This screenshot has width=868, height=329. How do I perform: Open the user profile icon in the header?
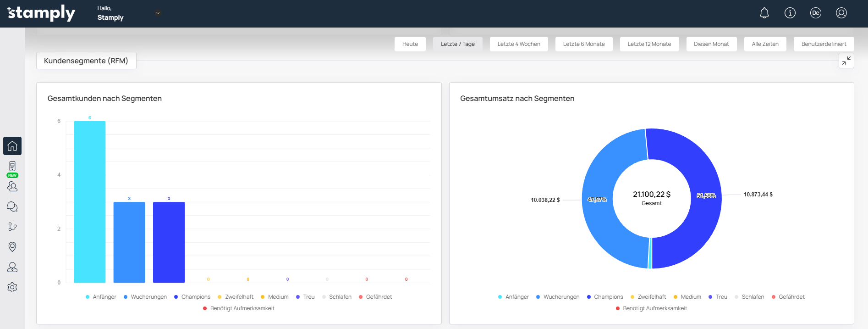pyautogui.click(x=841, y=13)
